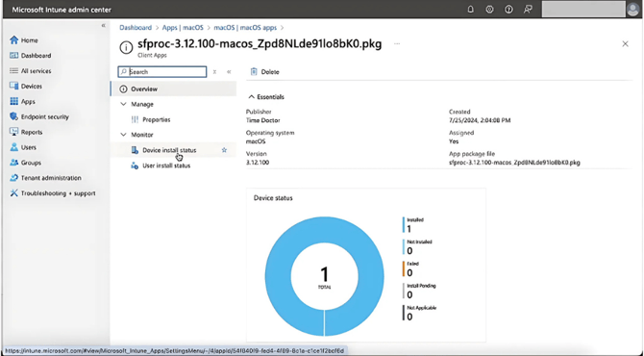Viewport: 644px width, 356px height.
Task: Open the account avatar icon
Action: (x=632, y=9)
